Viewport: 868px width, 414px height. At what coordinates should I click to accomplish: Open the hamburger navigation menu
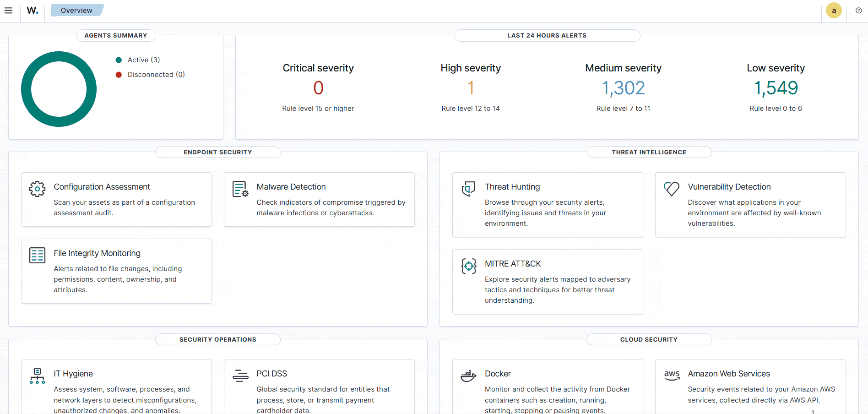pos(9,10)
